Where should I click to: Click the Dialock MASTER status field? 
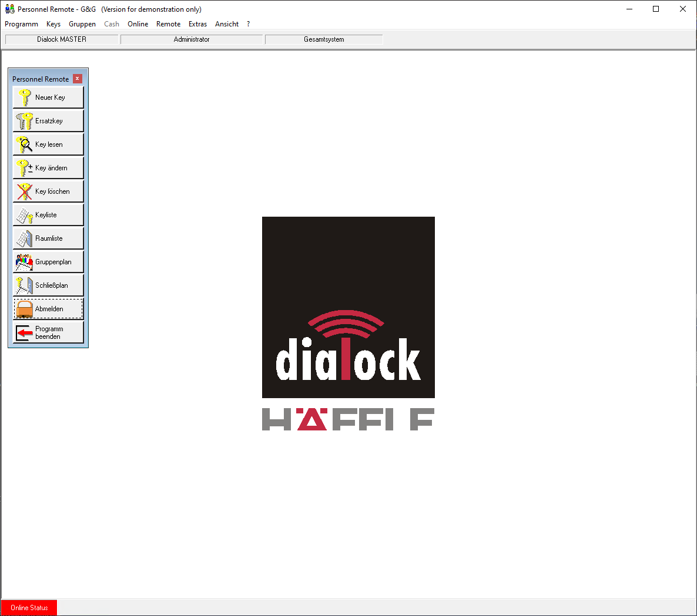62,39
